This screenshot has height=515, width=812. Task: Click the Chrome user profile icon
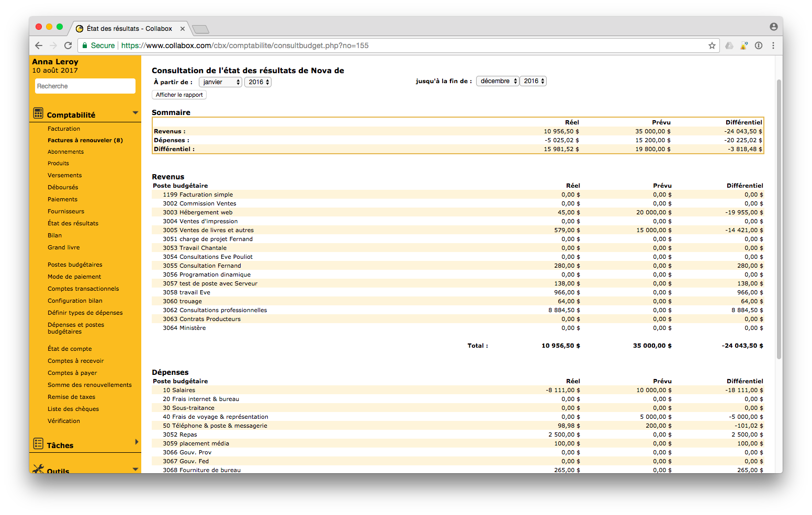pos(773,27)
